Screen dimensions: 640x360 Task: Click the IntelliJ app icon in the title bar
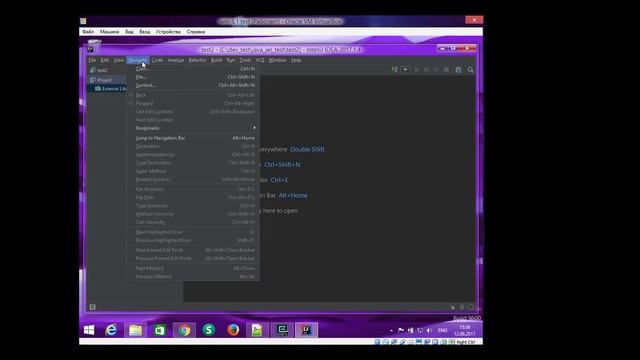pos(90,49)
